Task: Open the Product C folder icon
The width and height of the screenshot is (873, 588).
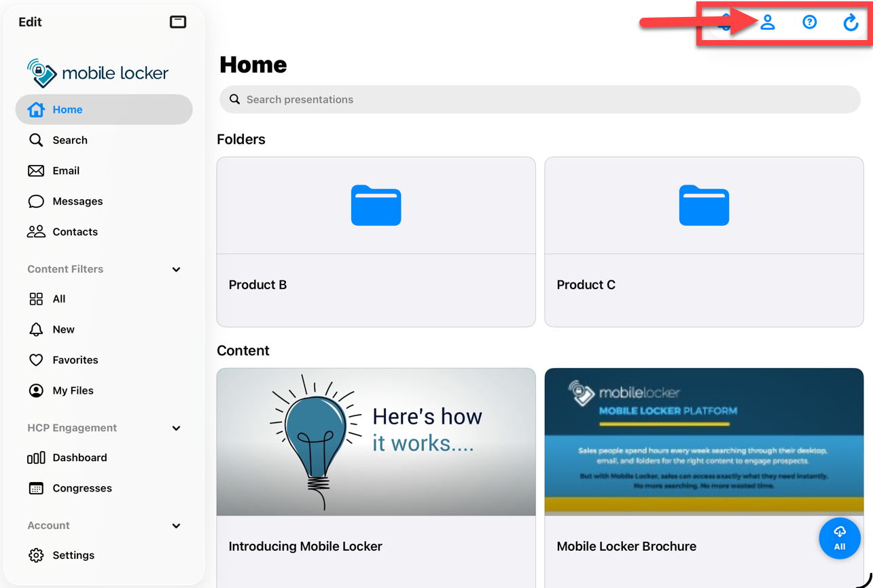Action: (x=705, y=205)
